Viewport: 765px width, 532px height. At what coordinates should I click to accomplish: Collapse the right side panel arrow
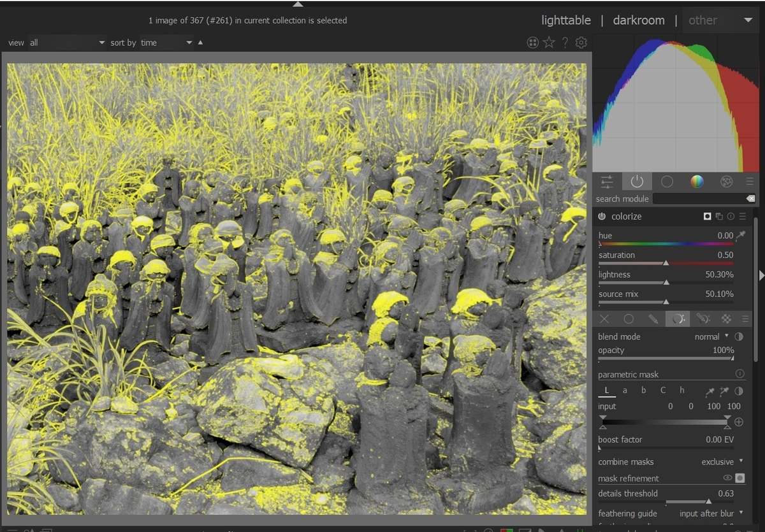[x=762, y=275]
